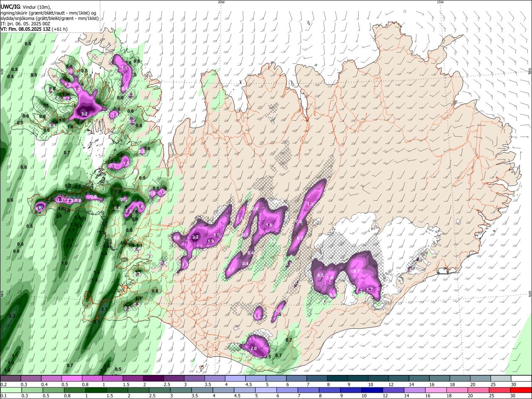
Task: Choose the light pink 16 swatch, bottom legend row
Action: [x=437, y=390]
